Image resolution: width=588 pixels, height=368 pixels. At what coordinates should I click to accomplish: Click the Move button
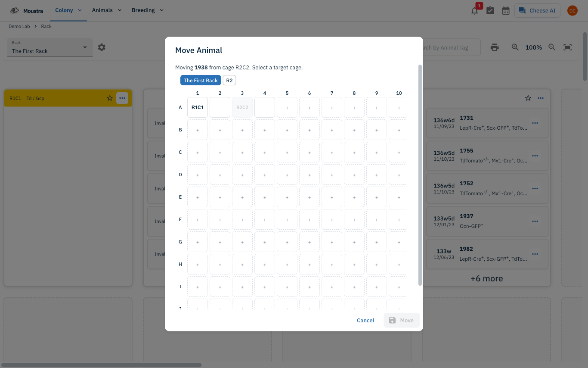click(401, 320)
